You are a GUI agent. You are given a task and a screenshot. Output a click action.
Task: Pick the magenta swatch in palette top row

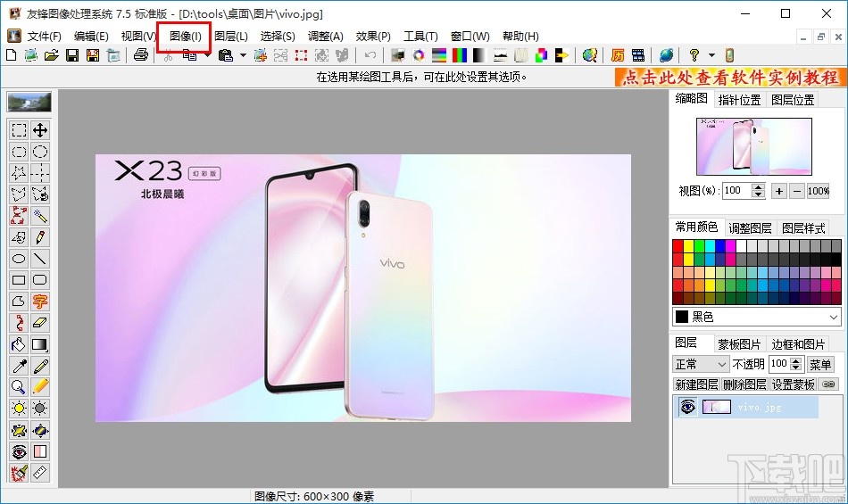click(x=731, y=246)
